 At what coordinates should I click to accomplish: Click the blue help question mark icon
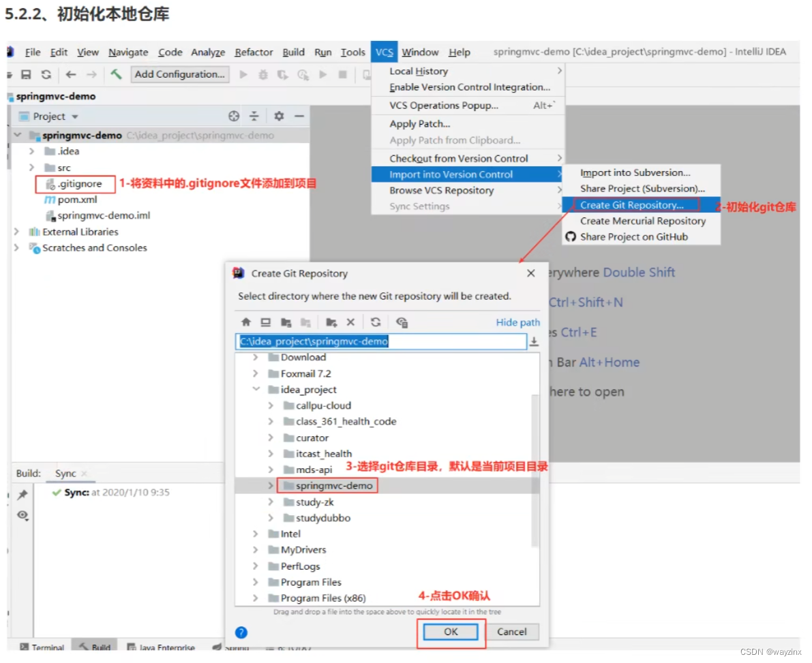[x=241, y=632]
